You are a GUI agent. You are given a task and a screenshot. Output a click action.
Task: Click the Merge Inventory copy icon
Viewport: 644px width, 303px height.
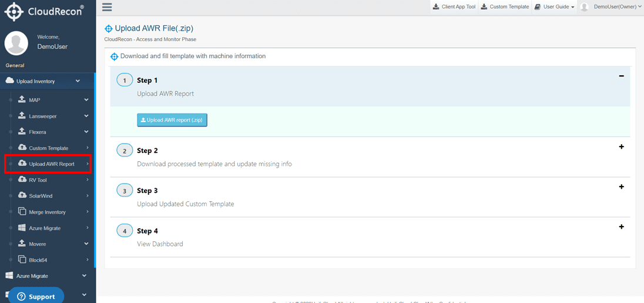22,212
